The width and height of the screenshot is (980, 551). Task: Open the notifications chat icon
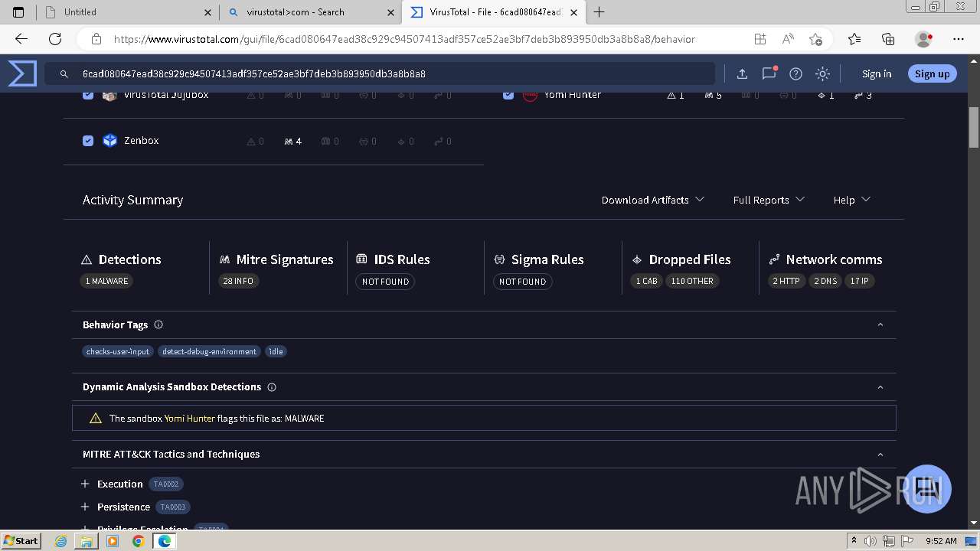769,73
